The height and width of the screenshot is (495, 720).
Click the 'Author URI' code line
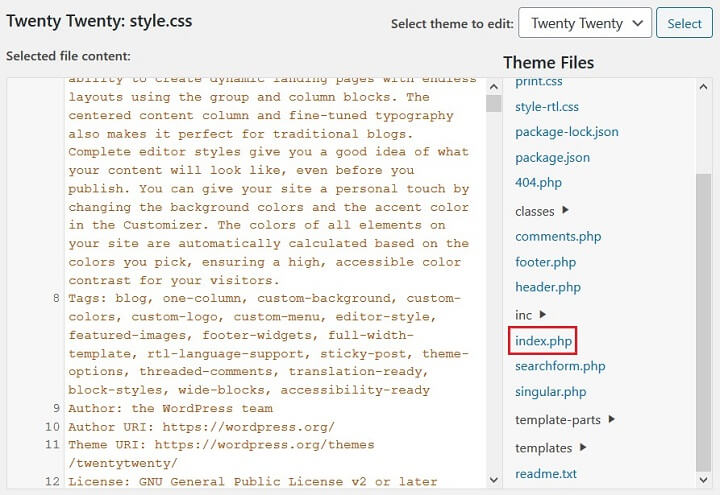[202, 427]
